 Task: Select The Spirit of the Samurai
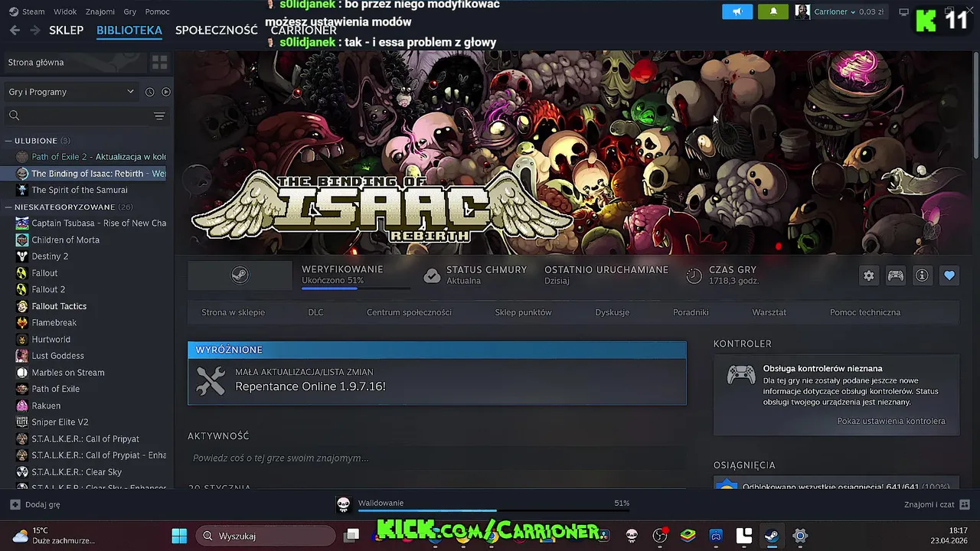(x=80, y=190)
